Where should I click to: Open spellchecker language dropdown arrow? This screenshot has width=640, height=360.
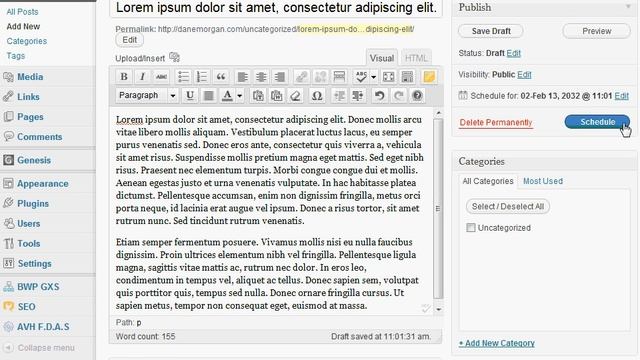(x=373, y=77)
